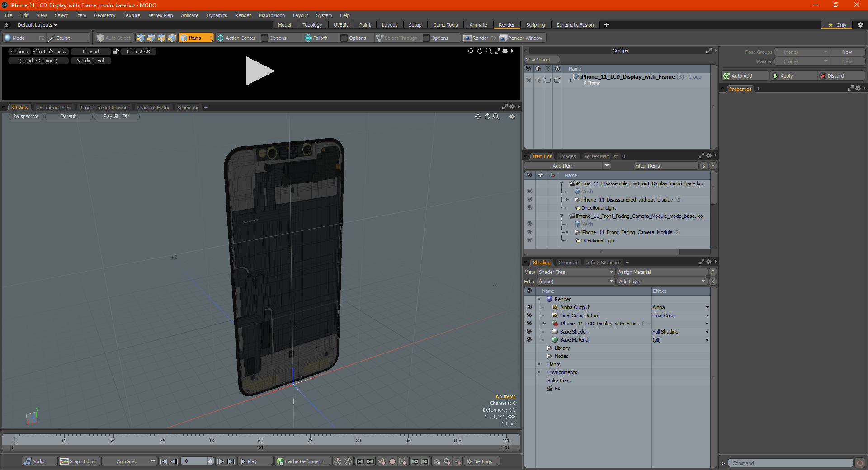This screenshot has height=470, width=868.
Task: Open the Texture menu
Action: 132,15
